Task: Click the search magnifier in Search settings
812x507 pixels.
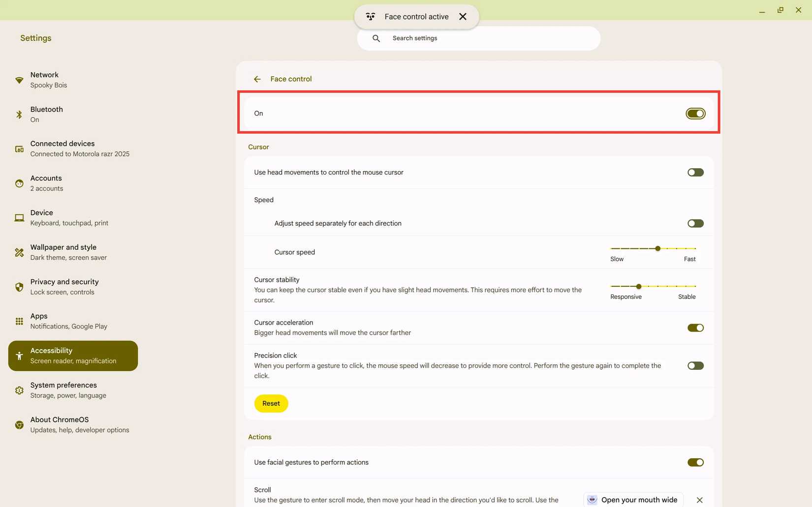Action: 375,38
